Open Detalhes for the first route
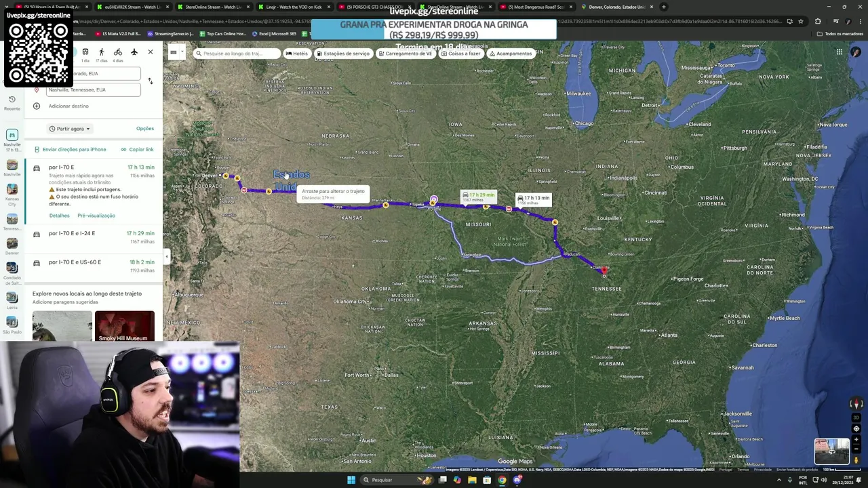The image size is (868, 488). pos(59,216)
